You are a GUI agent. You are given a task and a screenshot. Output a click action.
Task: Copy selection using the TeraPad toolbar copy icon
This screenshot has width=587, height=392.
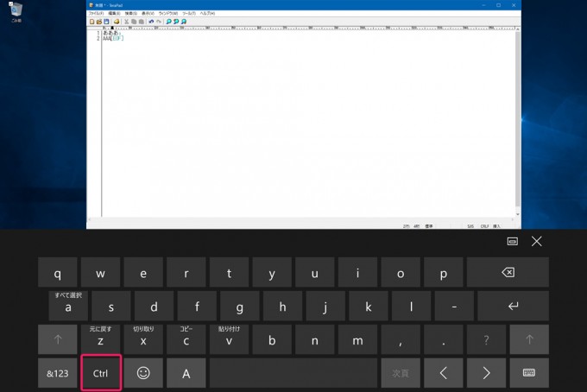pos(134,22)
